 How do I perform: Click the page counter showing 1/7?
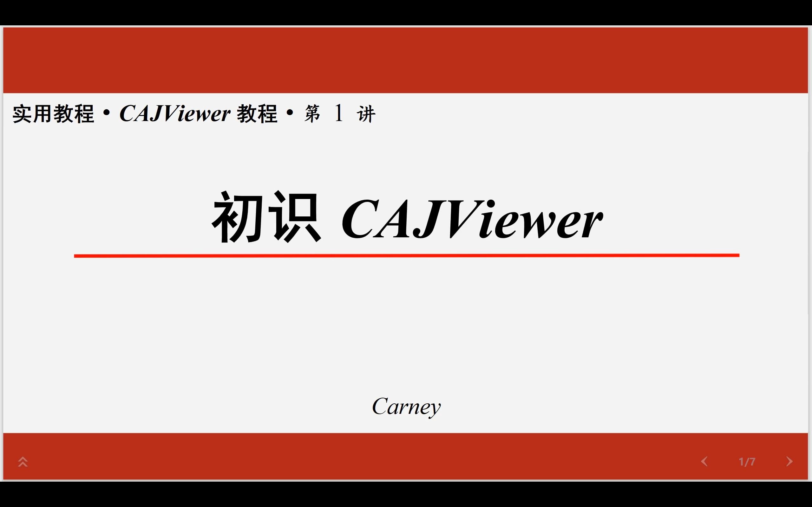tap(747, 461)
